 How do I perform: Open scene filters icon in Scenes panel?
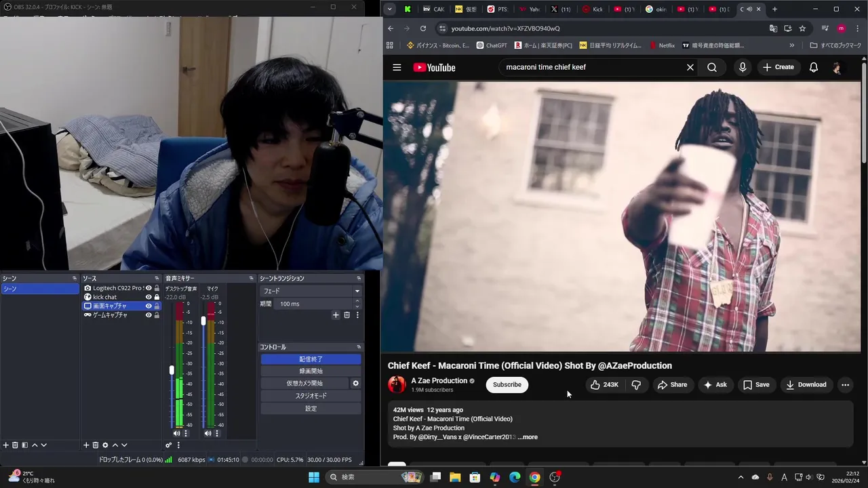[24, 445]
